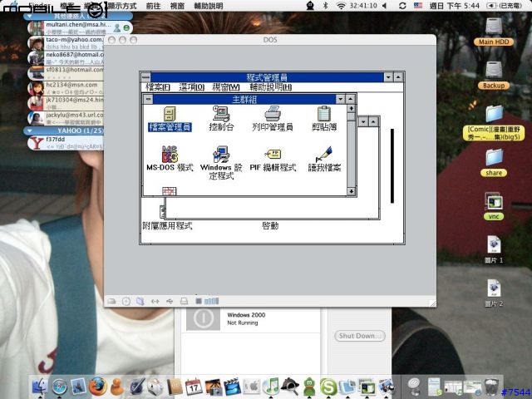532x399 pixels.
Task: Click 主群組 window minimize down-arrow
Action: [x=340, y=99]
